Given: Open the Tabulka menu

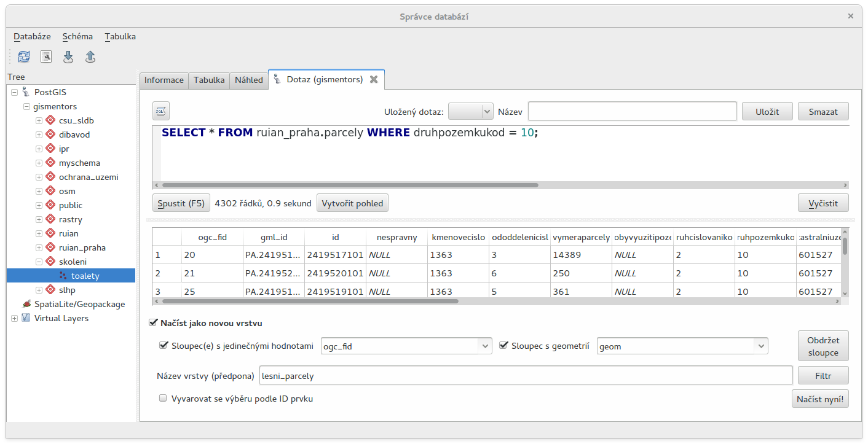Looking at the screenshot, I should (120, 36).
